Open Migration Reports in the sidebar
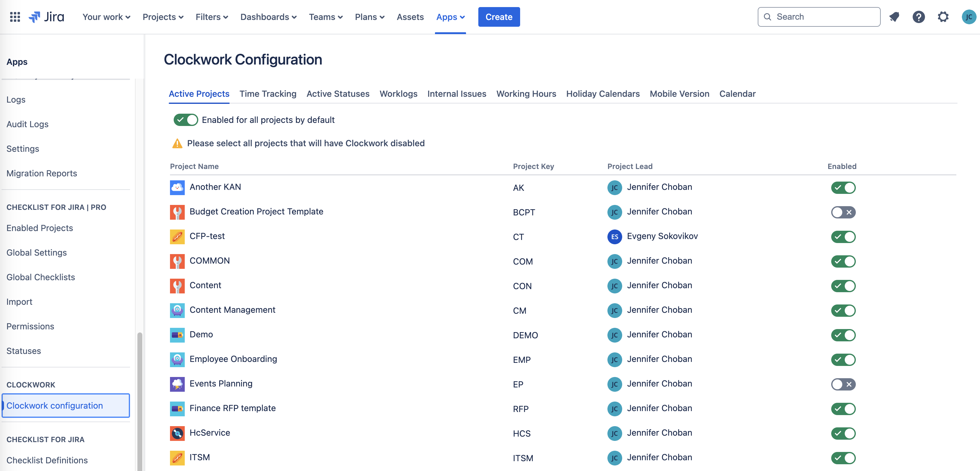 tap(42, 173)
